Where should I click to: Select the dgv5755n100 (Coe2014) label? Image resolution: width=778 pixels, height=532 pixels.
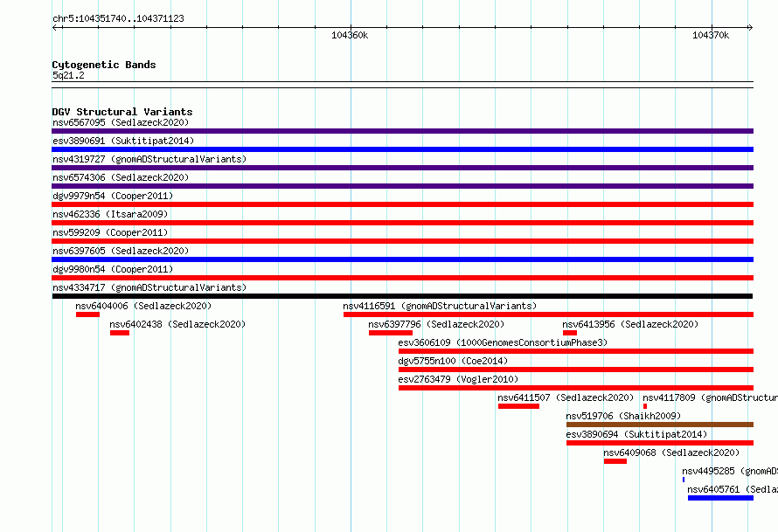coord(453,361)
